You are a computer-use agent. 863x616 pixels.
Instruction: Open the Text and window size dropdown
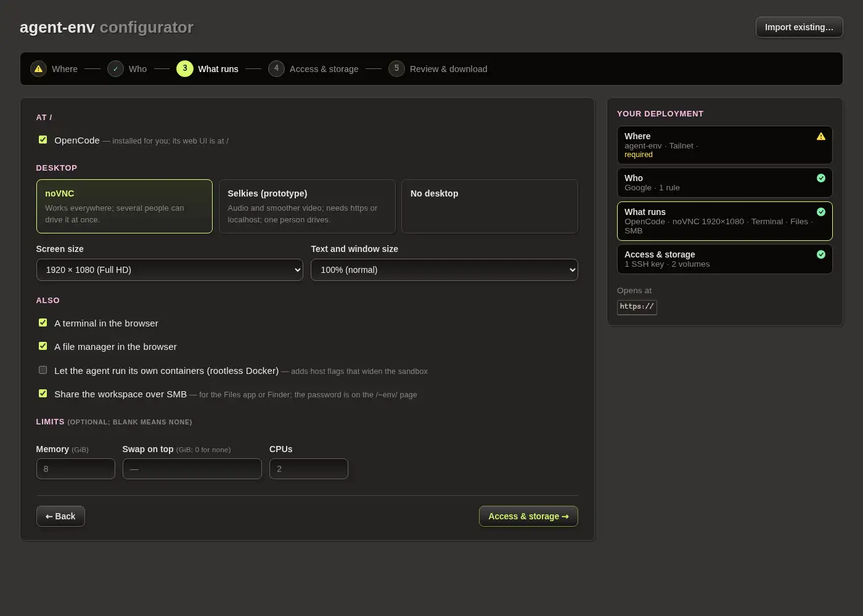click(444, 270)
